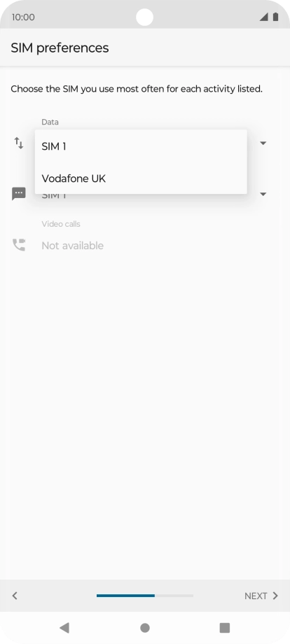The height and width of the screenshot is (644, 290).
Task: Tap the Android home circle button
Action: point(145,628)
